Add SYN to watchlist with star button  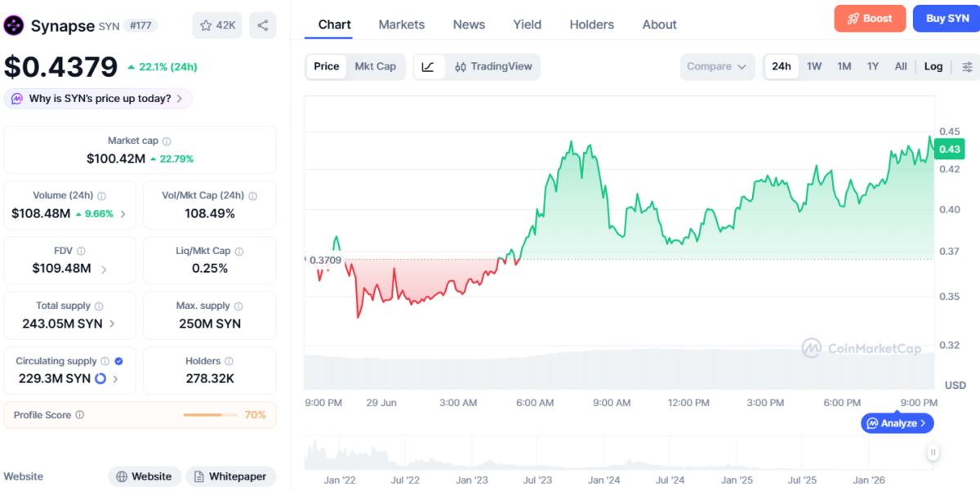(217, 25)
